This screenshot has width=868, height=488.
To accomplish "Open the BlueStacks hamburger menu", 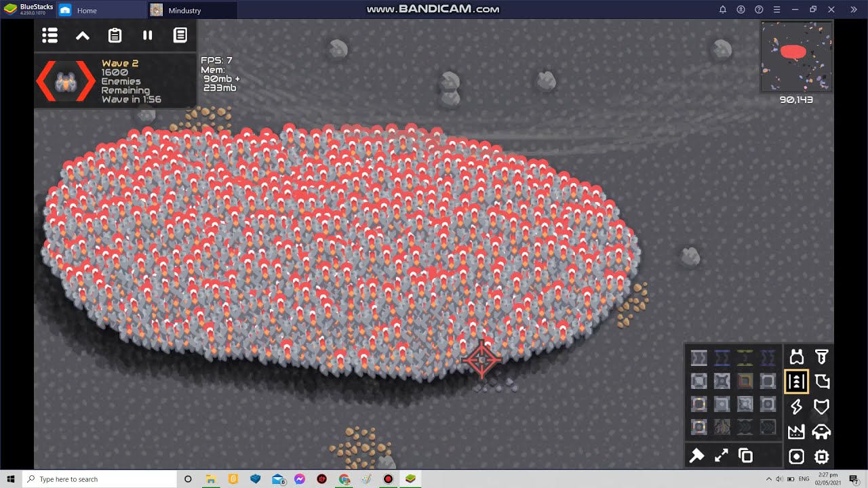I will pyautogui.click(x=777, y=9).
